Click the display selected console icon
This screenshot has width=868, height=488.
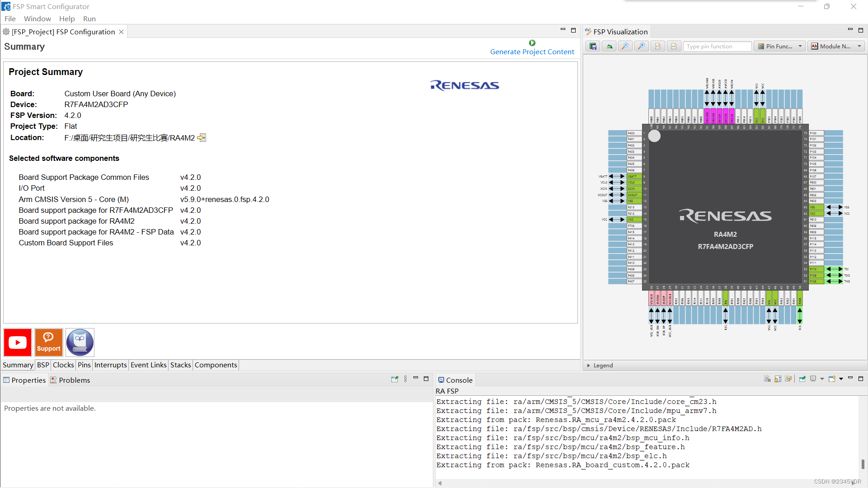(x=813, y=379)
